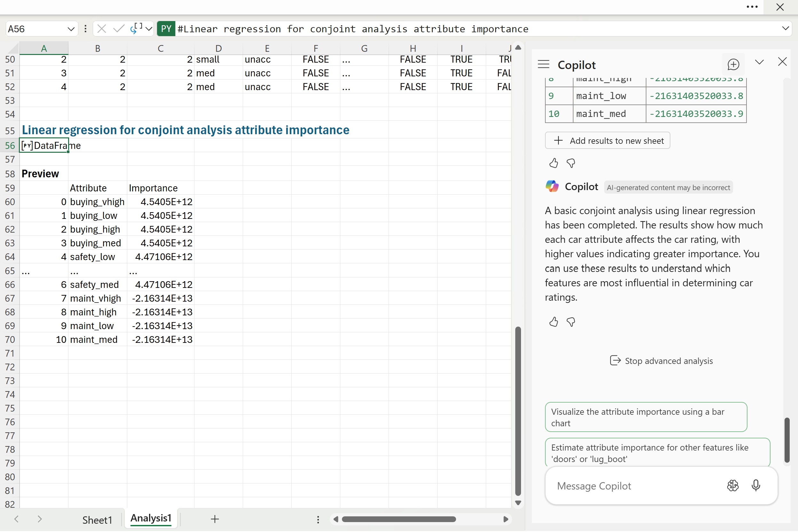Image resolution: width=798 pixels, height=532 pixels.
Task: Thumbs up the results table response
Action: (x=554, y=163)
